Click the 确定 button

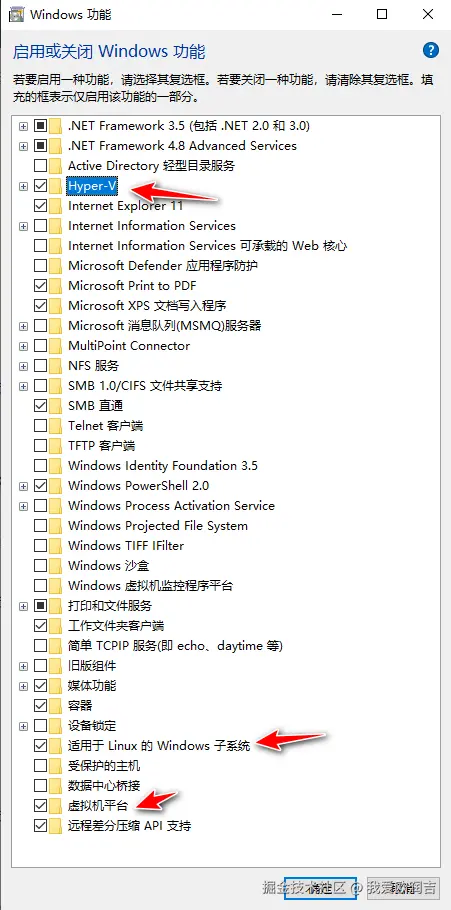[320, 887]
